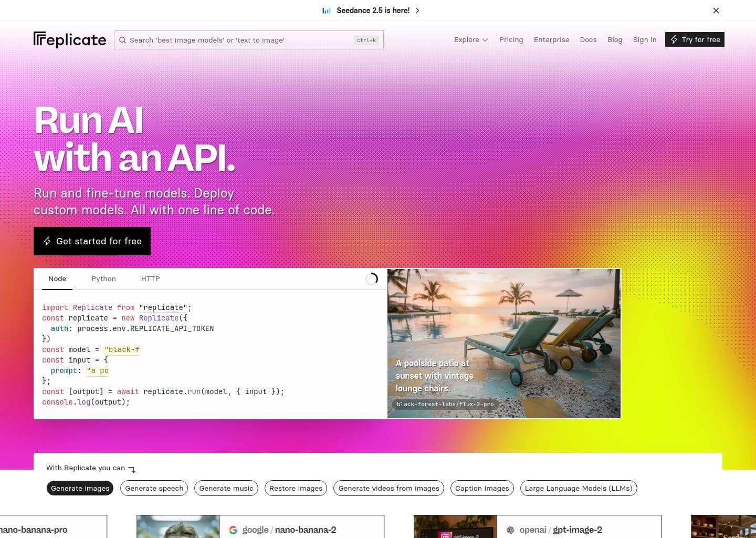The height and width of the screenshot is (538, 756).
Task: Select the Node code tab
Action: point(57,279)
